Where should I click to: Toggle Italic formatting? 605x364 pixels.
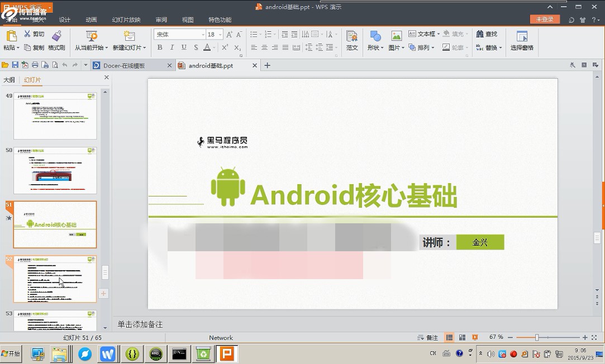[x=172, y=47]
